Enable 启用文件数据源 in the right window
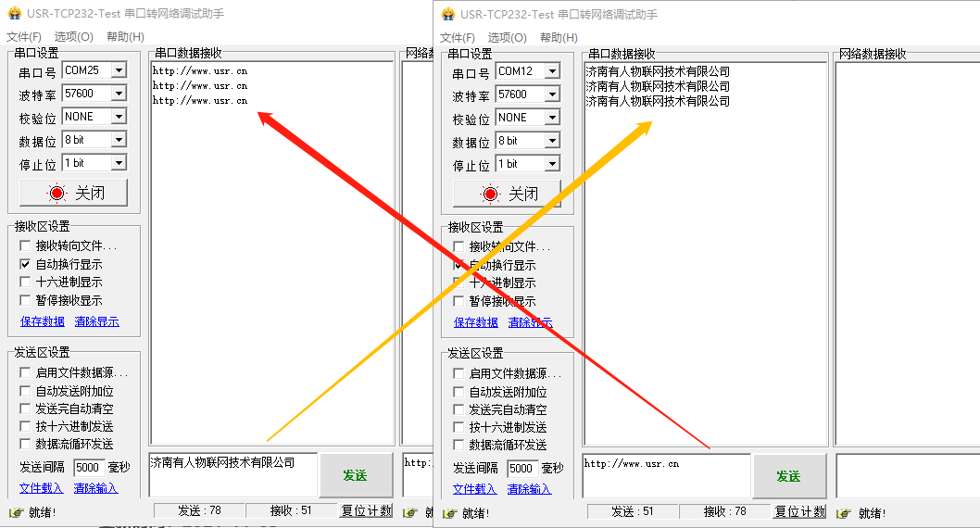 point(459,373)
